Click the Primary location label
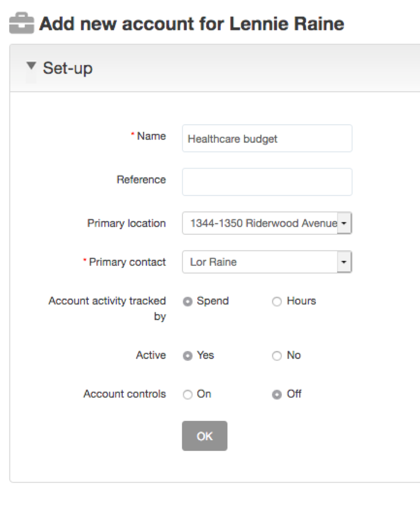 (x=126, y=223)
